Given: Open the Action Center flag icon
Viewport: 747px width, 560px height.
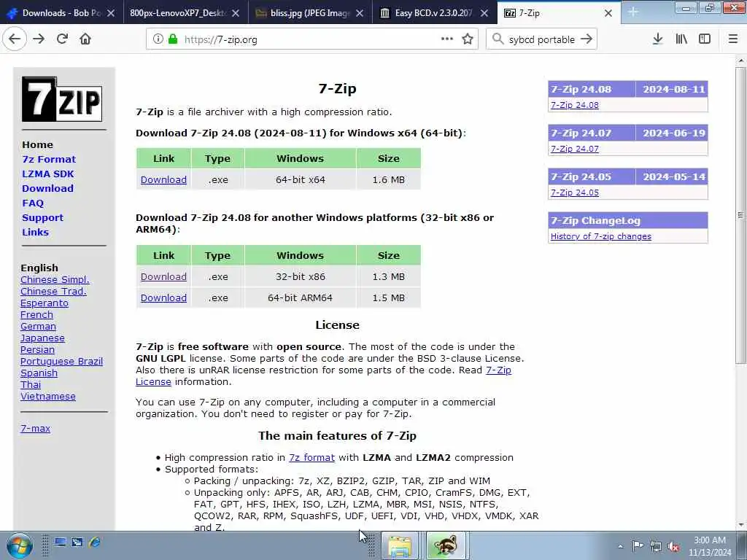Looking at the screenshot, I should pos(638,545).
